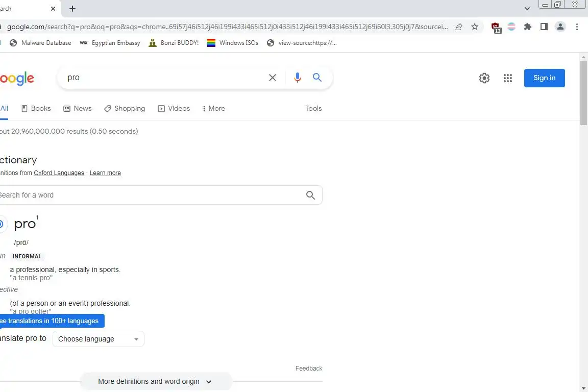588x392 pixels.
Task: Toggle the Chrome side panel
Action: [544, 27]
